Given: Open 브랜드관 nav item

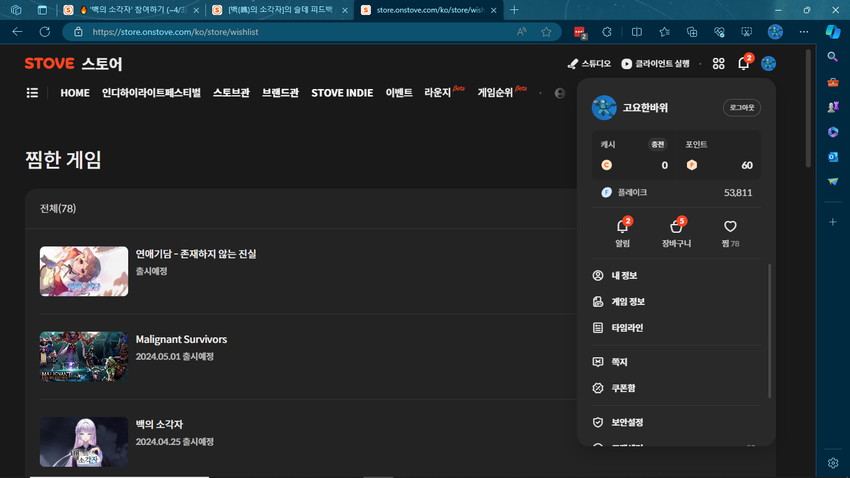Looking at the screenshot, I should tap(280, 93).
